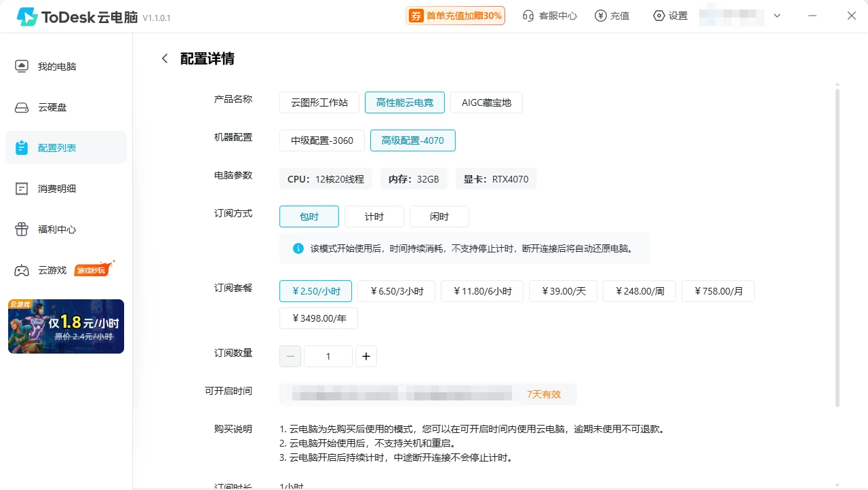868x490 pixels.
Task: Click the ToDesk logo icon
Action: pyautogui.click(x=27, y=17)
